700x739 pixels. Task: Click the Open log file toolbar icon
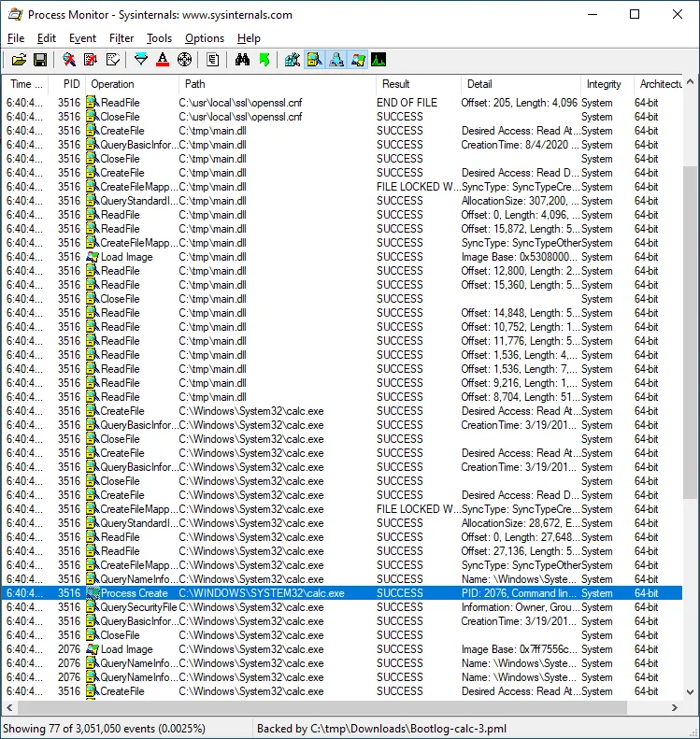[19, 60]
